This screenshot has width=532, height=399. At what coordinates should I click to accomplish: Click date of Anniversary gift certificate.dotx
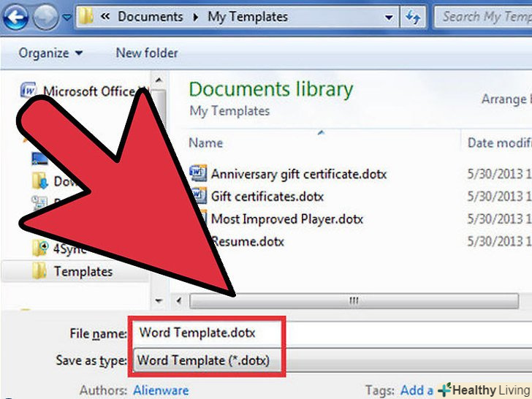498,175
